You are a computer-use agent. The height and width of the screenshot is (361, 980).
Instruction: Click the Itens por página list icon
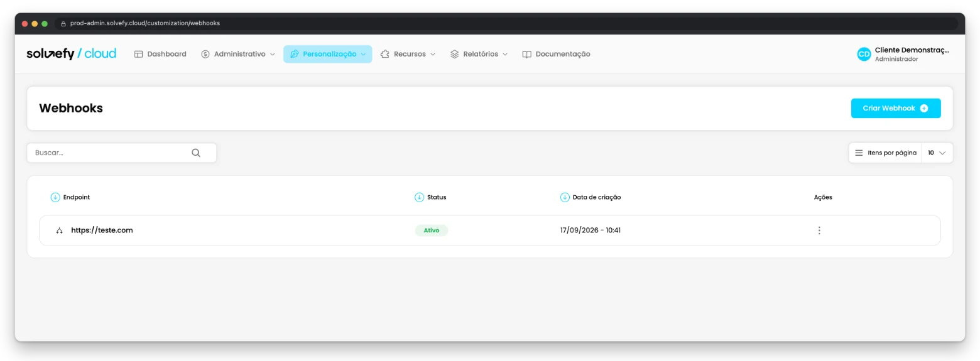(859, 153)
